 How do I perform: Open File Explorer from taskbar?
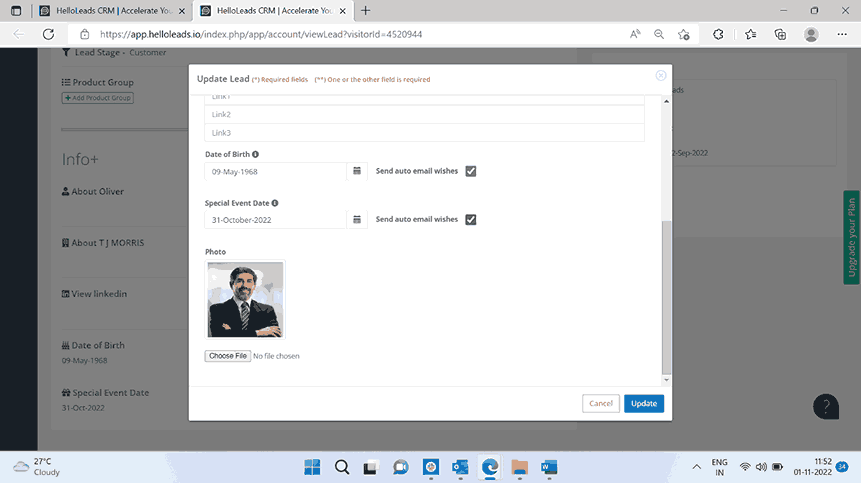click(x=519, y=467)
